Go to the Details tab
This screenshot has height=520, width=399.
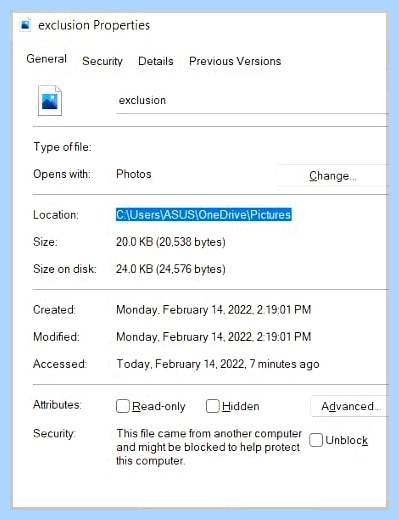(x=156, y=61)
